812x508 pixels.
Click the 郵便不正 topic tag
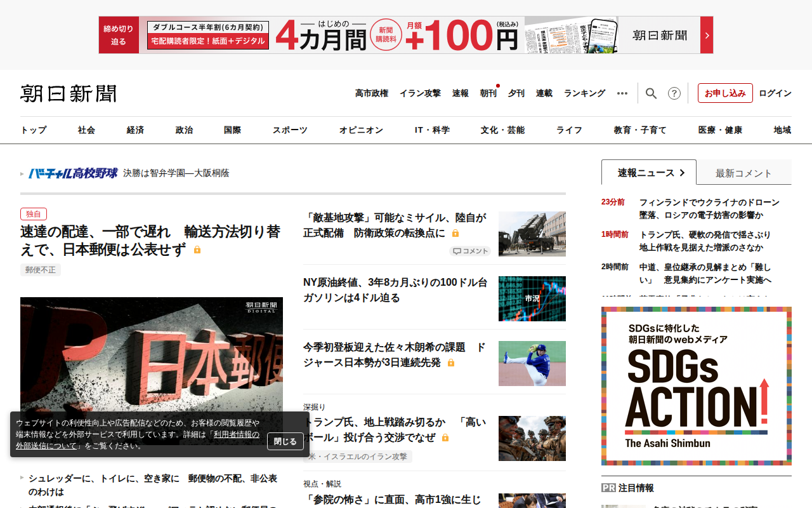click(41, 270)
